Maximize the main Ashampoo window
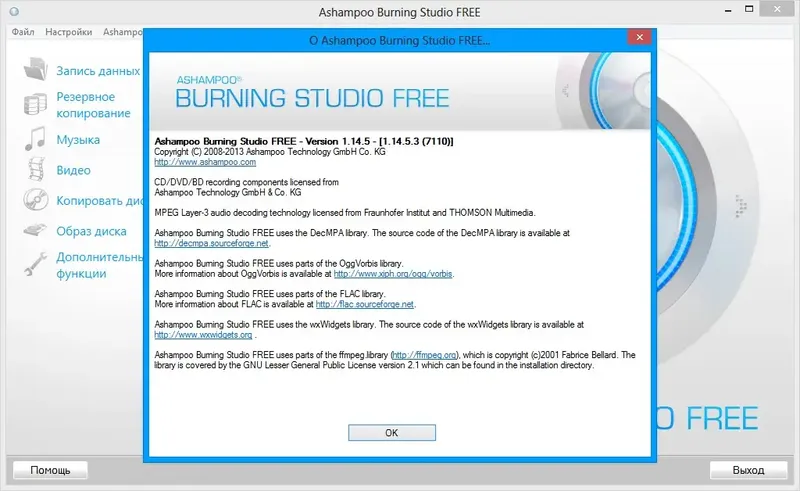 click(x=749, y=9)
